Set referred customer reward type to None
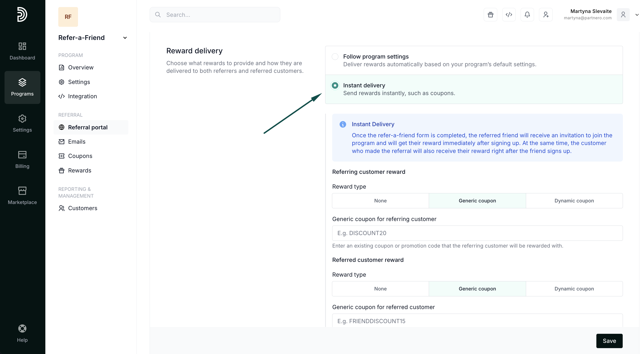 tap(380, 289)
